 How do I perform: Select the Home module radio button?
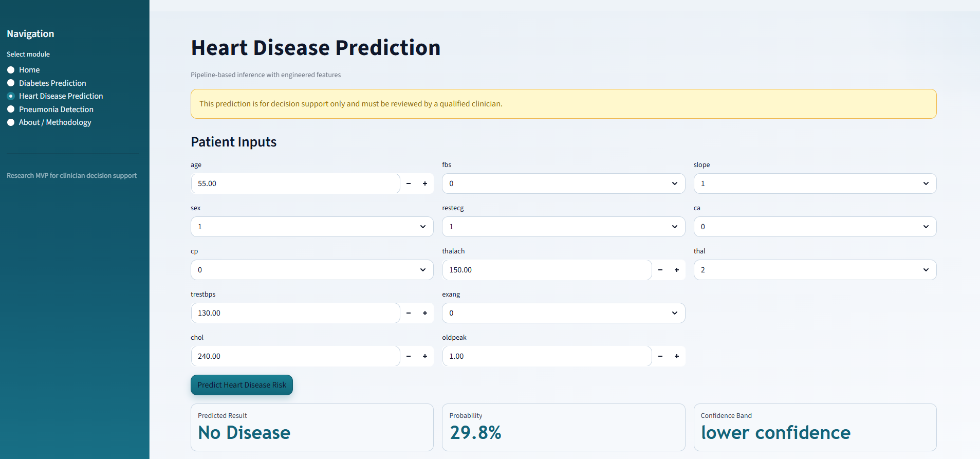click(11, 70)
